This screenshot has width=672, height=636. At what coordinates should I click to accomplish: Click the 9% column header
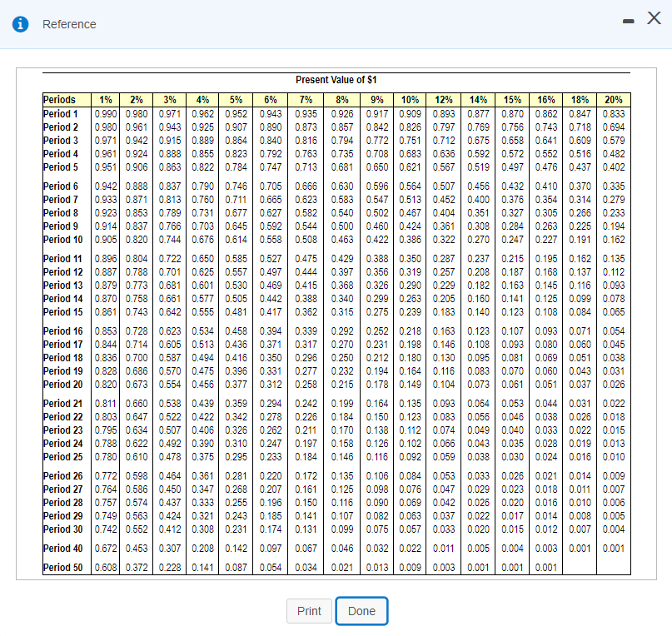pyautogui.click(x=376, y=100)
